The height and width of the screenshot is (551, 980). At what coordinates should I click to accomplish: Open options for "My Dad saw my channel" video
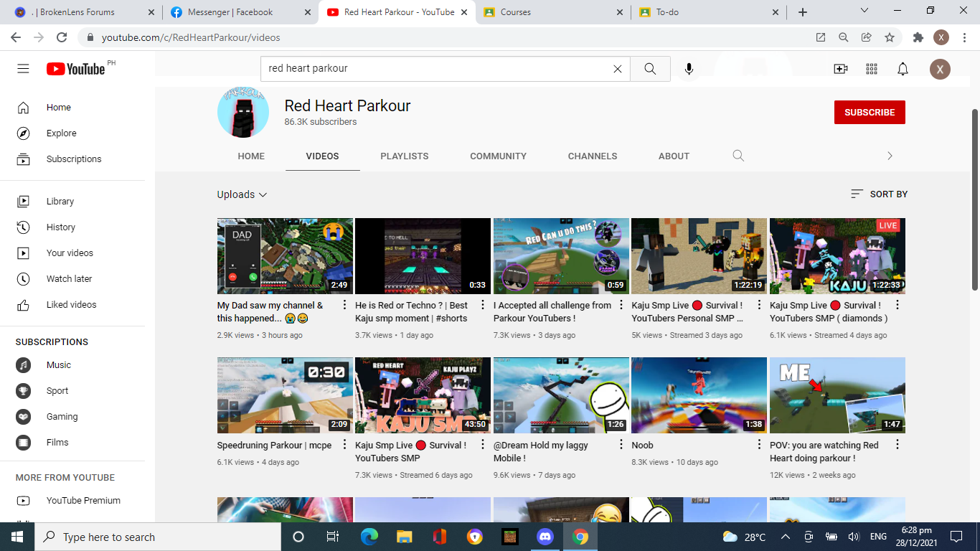(344, 306)
